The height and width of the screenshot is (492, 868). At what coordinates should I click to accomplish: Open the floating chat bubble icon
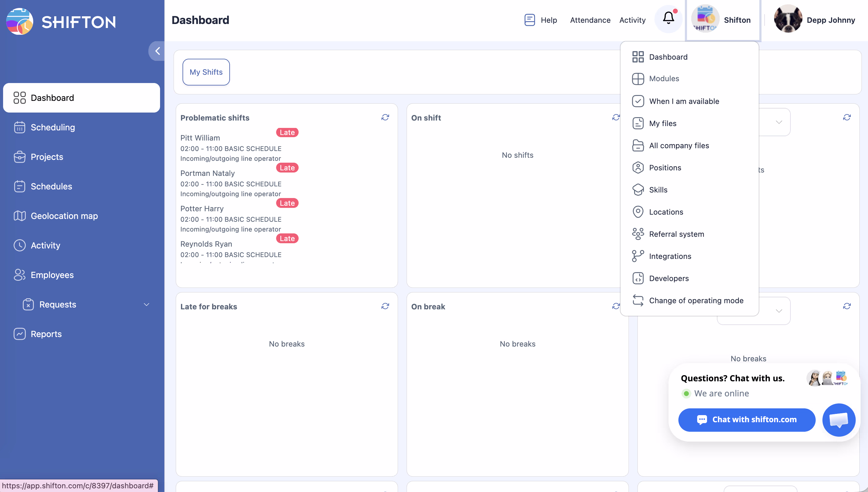click(838, 420)
